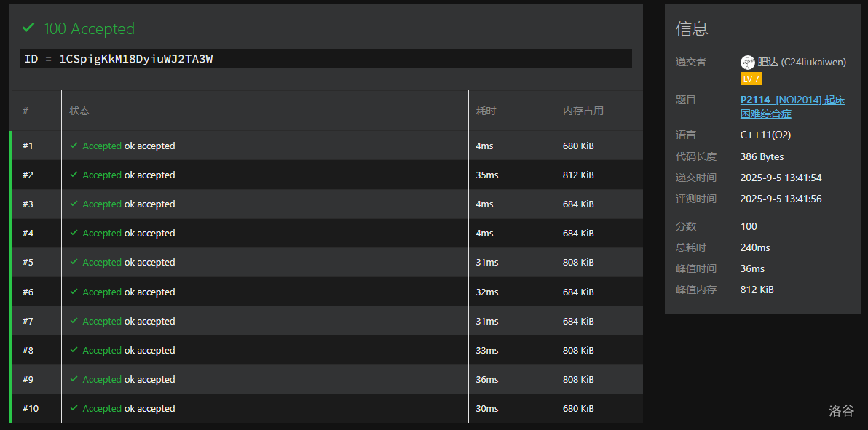Click the Accepted checkmark icon for test #5

pos(74,263)
